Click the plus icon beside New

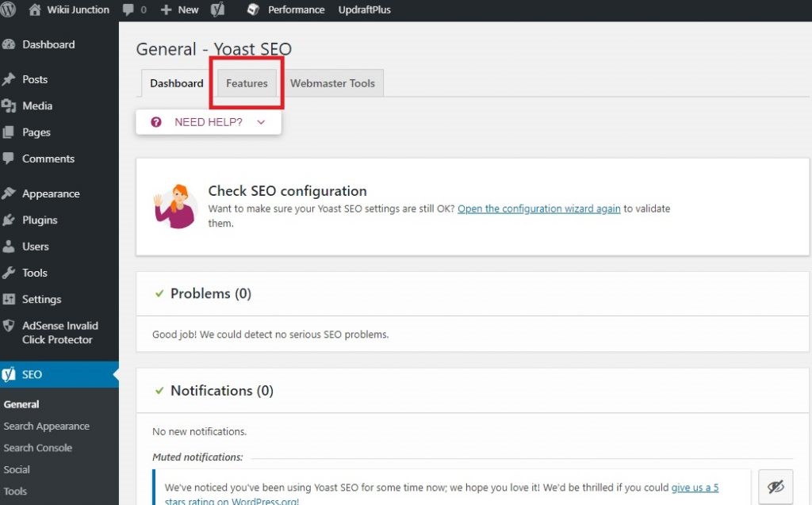166,10
